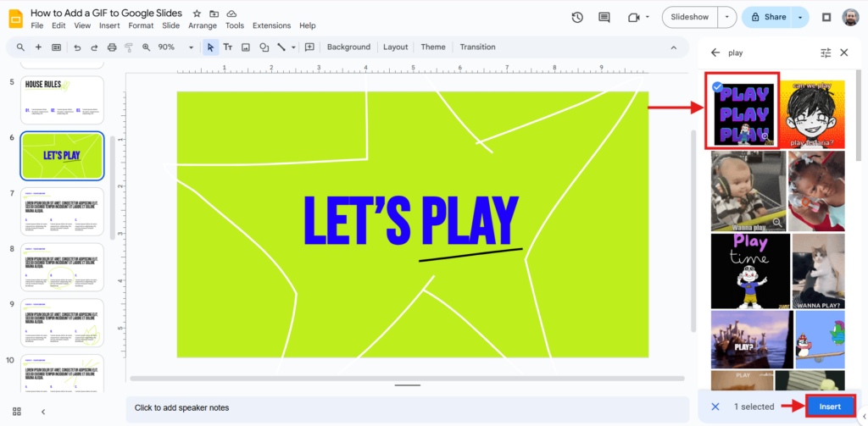Image resolution: width=868 pixels, height=426 pixels.
Task: Star the presentation title
Action: click(197, 14)
